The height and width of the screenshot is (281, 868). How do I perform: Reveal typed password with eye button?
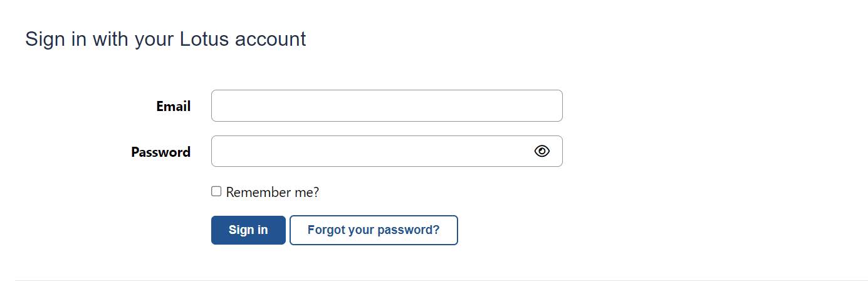click(x=542, y=151)
